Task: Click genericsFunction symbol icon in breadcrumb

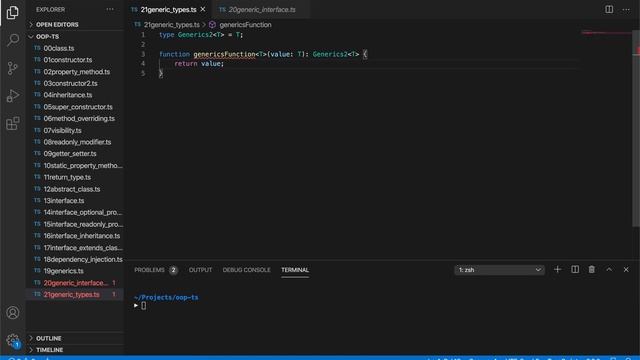Action: [x=212, y=25]
